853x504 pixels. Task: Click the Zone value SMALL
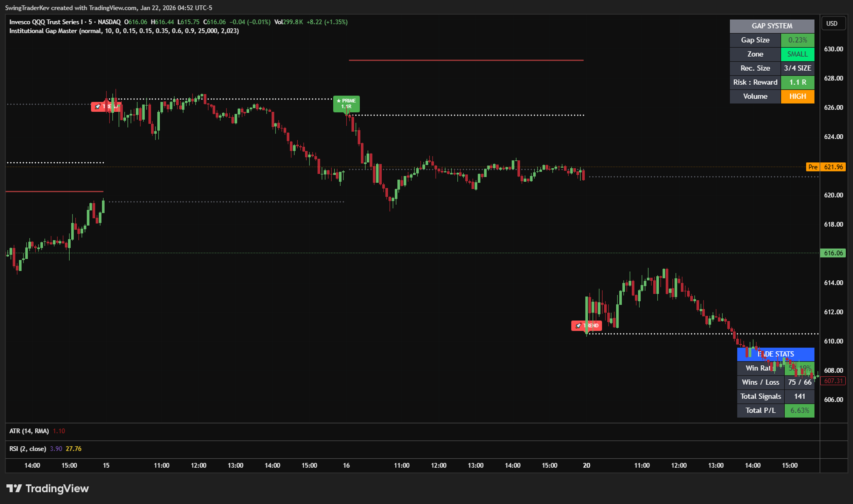click(797, 54)
